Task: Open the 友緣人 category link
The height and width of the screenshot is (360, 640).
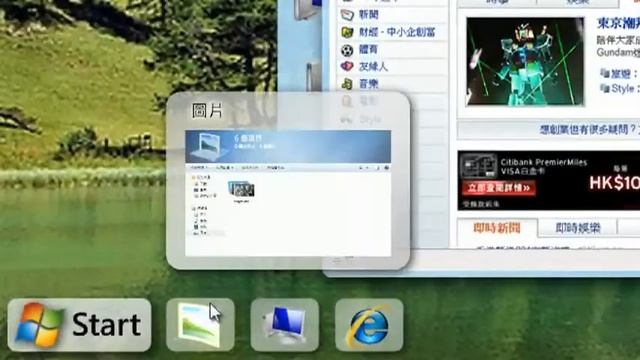Action: (x=373, y=67)
